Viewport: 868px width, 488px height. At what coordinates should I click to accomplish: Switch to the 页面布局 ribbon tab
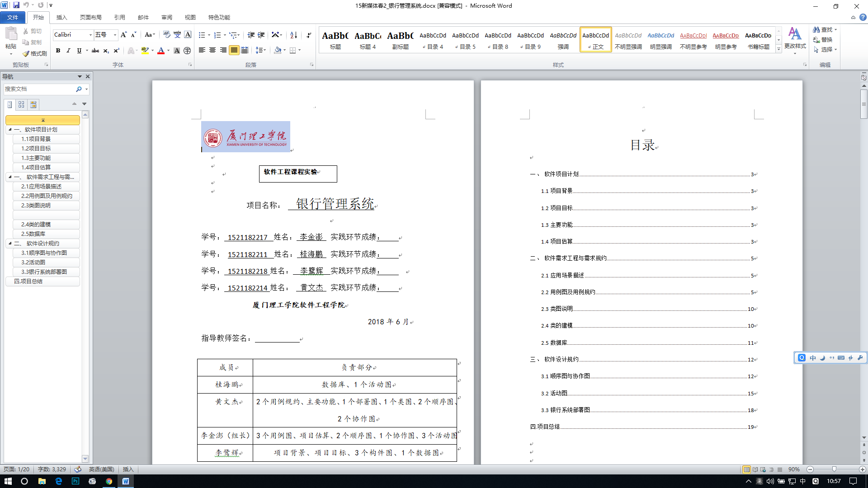coord(90,17)
